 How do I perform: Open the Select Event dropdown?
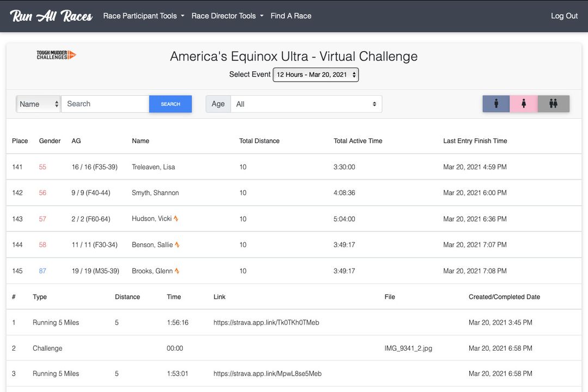[316, 75]
